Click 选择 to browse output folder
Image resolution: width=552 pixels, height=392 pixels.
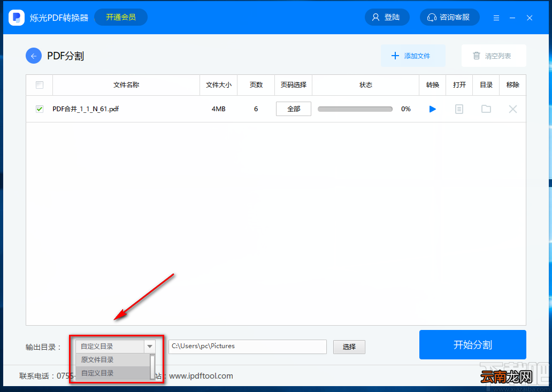click(349, 347)
